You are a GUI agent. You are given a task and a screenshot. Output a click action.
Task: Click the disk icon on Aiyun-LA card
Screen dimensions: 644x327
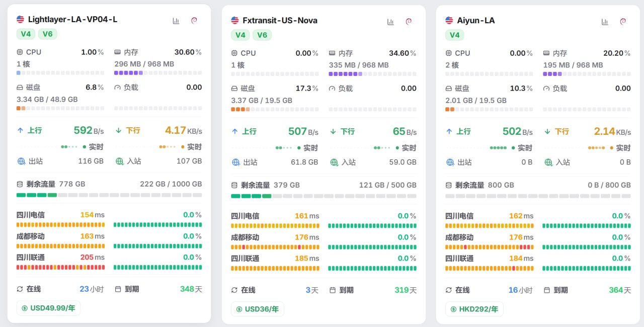(x=449, y=88)
